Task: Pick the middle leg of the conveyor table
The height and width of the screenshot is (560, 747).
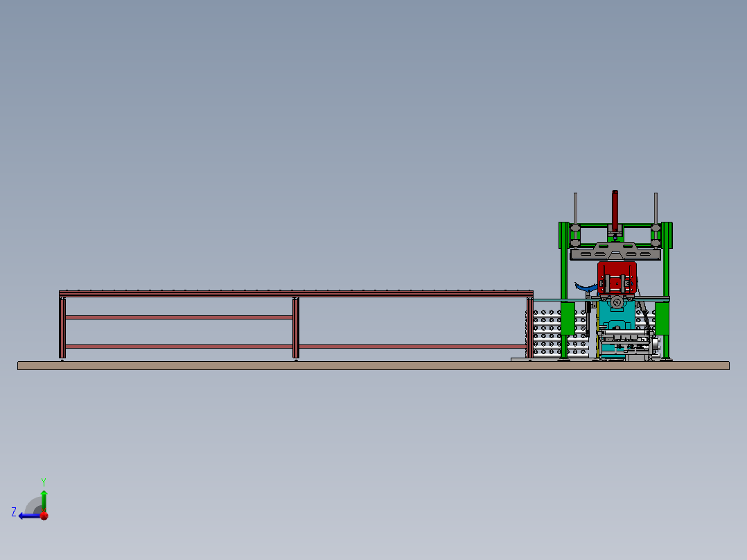Action: [296, 328]
